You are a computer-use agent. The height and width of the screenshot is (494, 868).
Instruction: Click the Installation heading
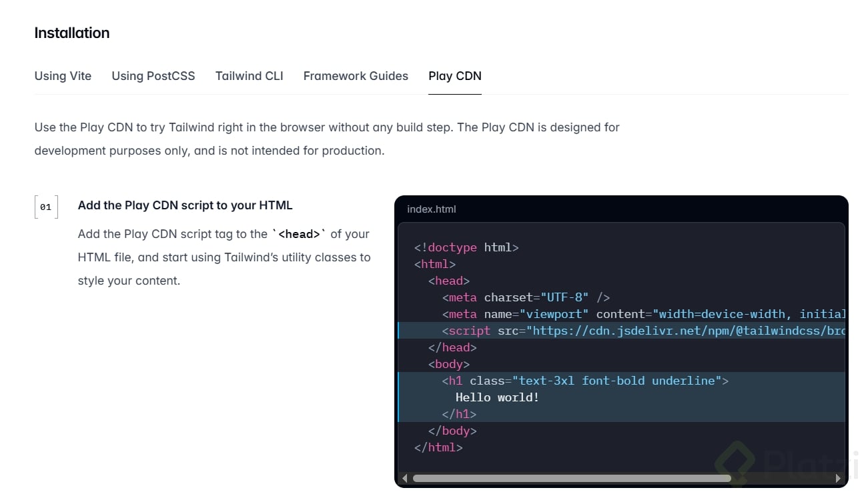tap(72, 33)
